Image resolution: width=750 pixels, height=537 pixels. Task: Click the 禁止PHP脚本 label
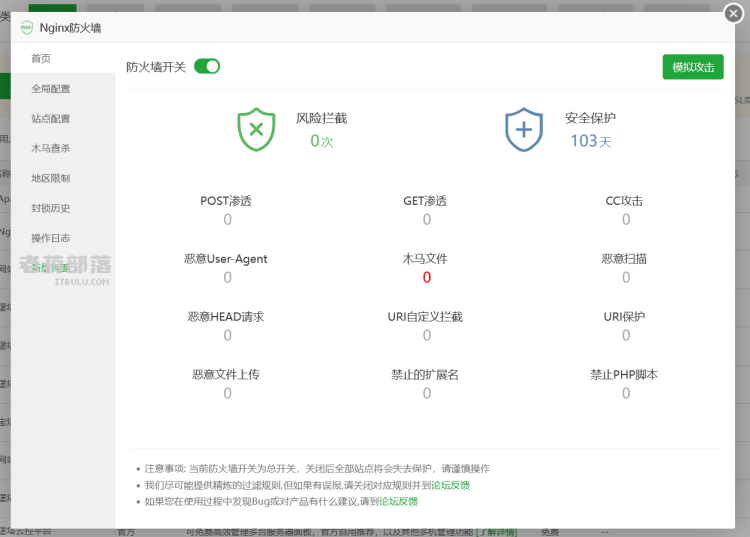coord(624,374)
